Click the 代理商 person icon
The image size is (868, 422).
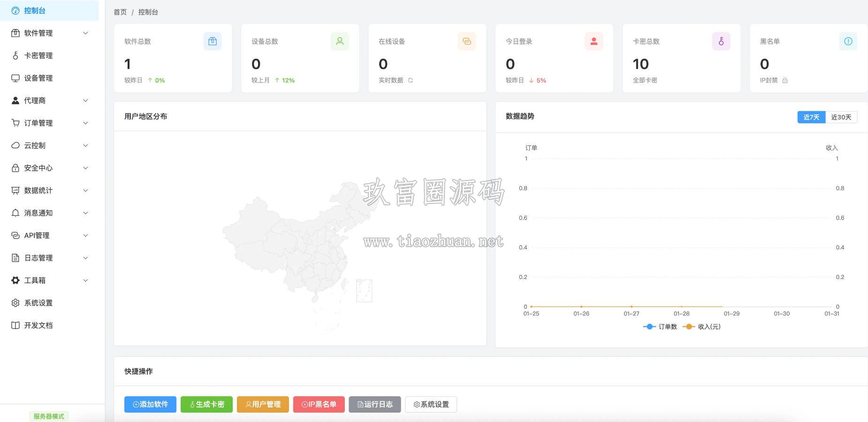coord(15,100)
